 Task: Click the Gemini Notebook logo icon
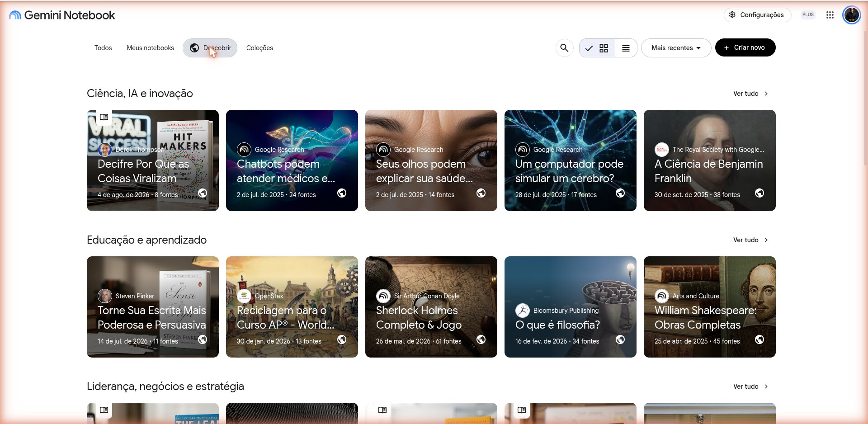coord(15,15)
